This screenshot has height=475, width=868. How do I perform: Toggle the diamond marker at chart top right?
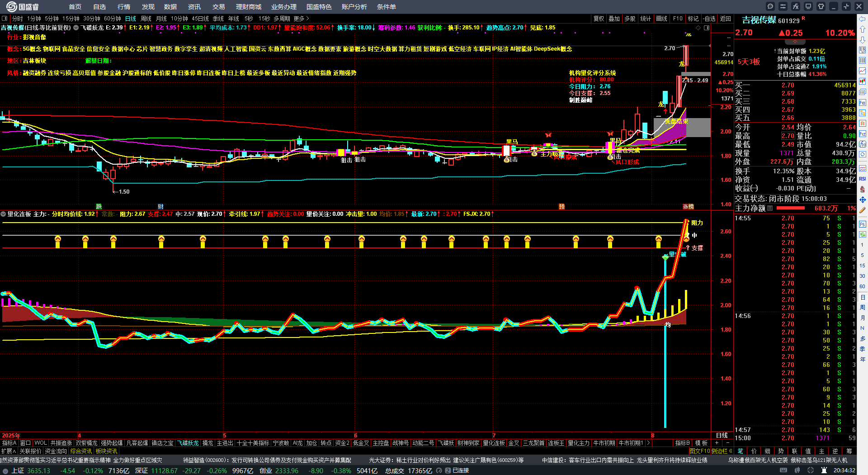click(698, 28)
